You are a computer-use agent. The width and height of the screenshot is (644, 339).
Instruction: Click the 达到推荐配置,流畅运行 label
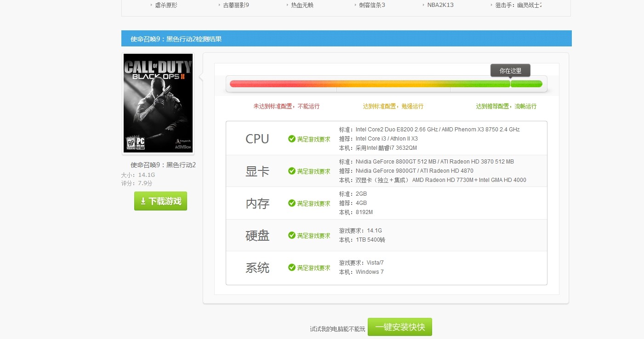coord(506,106)
